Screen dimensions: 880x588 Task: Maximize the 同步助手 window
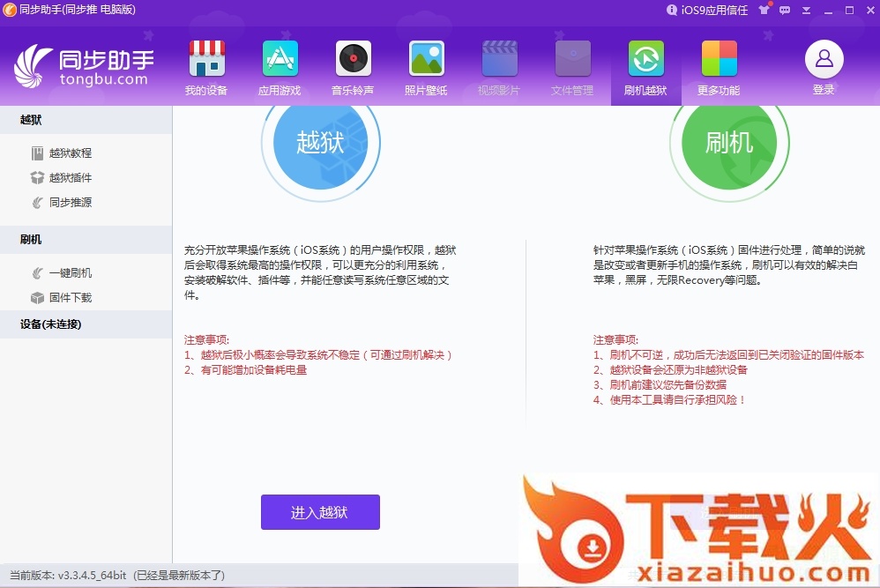849,10
